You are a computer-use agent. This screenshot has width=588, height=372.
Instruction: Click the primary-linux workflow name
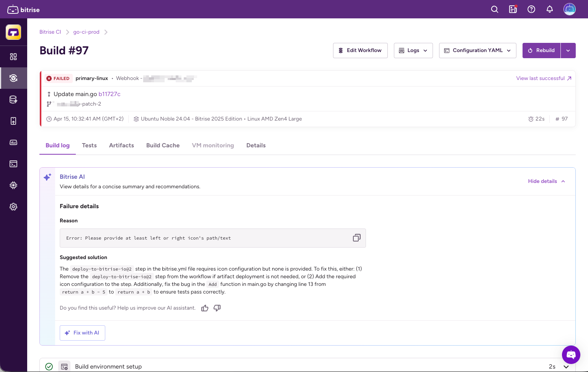(x=92, y=78)
